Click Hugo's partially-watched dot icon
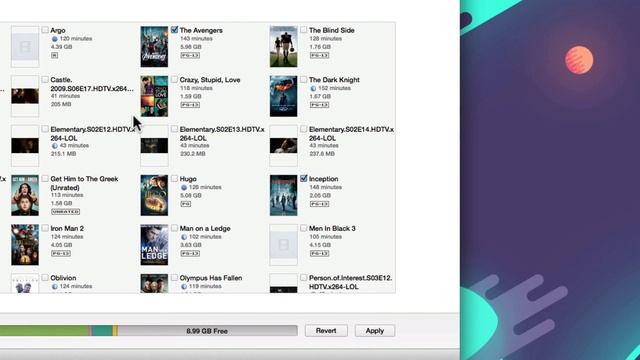Image resolution: width=640 pixels, height=360 pixels. 184,187
